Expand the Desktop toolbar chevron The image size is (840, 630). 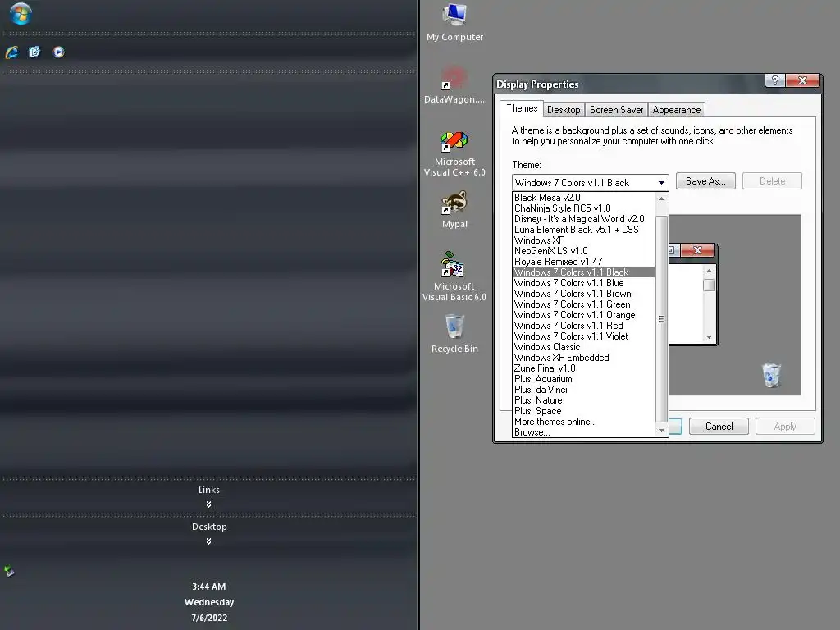click(x=209, y=541)
